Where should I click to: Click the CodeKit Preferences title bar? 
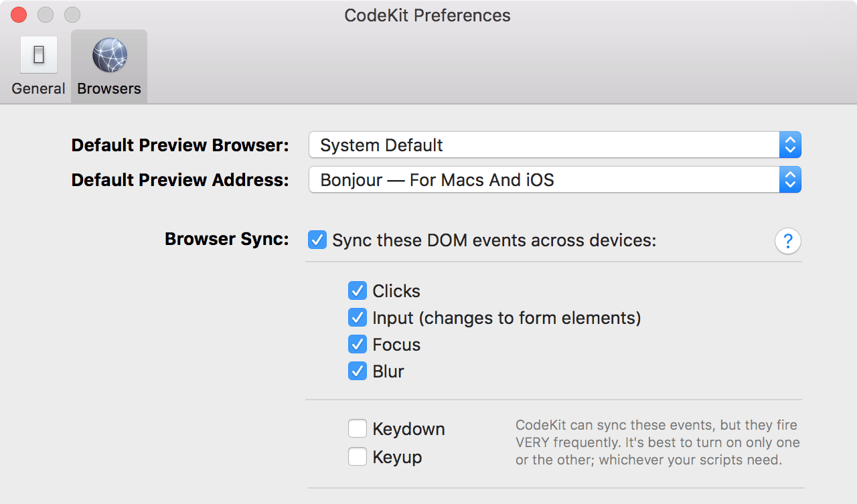(428, 15)
